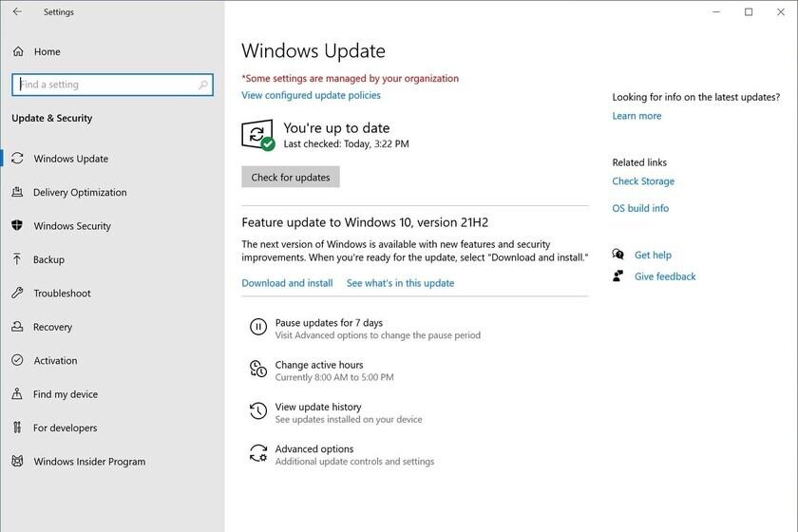Image resolution: width=798 pixels, height=532 pixels.
Task: Open the Home settings page
Action: coord(47,51)
